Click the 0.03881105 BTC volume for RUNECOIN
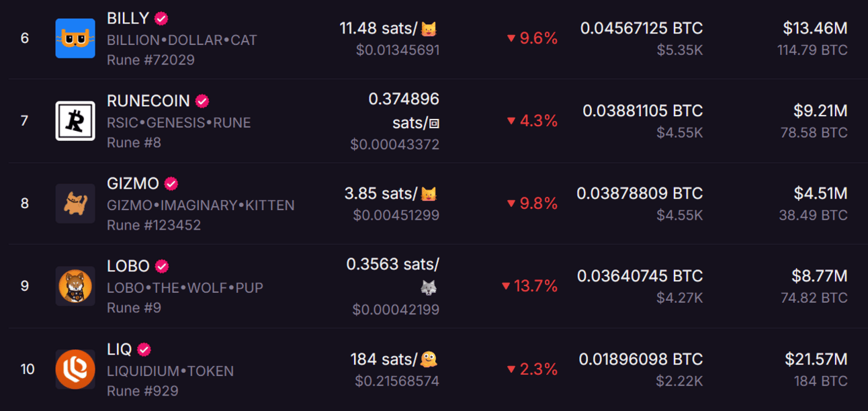The image size is (868, 411). (x=643, y=111)
